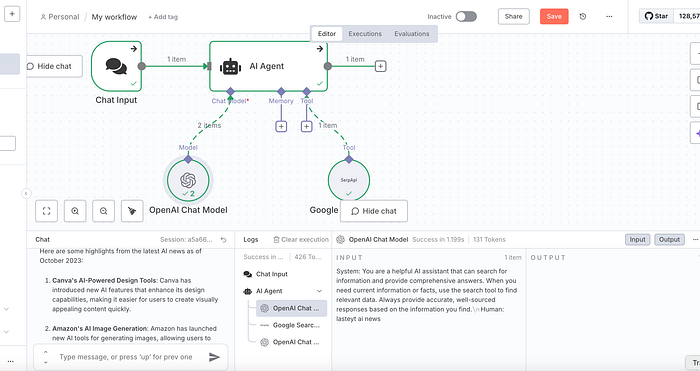The height and width of the screenshot is (371, 700).
Task: Open log panel three-dot options
Action: [695, 240]
